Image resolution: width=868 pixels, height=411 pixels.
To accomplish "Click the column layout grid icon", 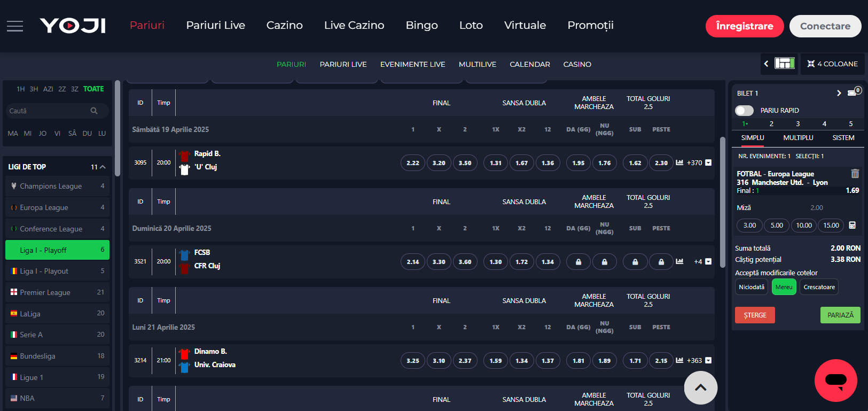I will [x=785, y=64].
